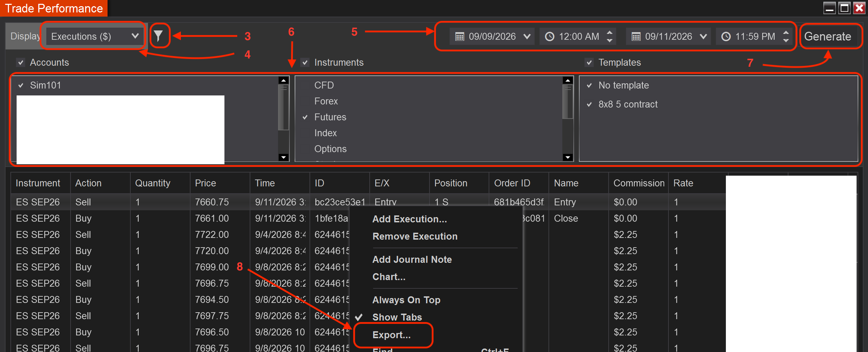Viewport: 868px width, 352px height.
Task: Expand the 09/09/2026 start date dropdown arrow
Action: 527,36
